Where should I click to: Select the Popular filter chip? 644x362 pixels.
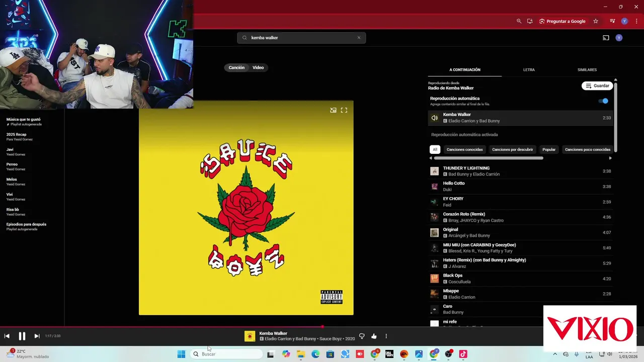(x=549, y=149)
